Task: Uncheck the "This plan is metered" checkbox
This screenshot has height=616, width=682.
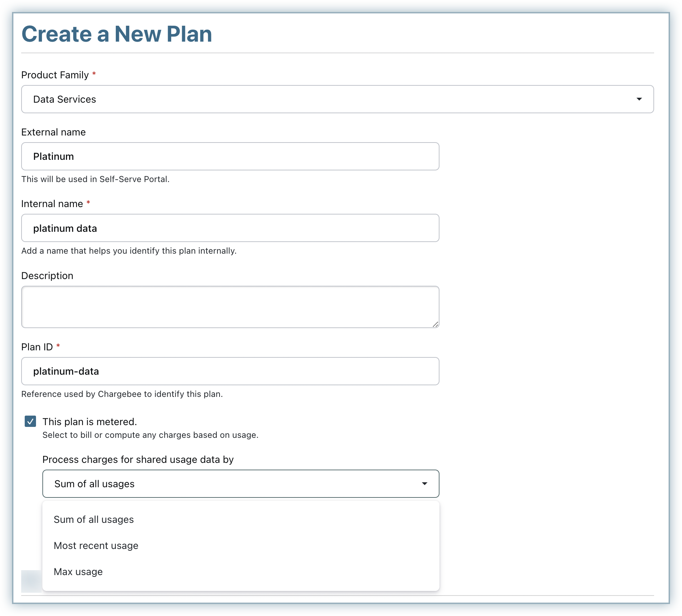Action: click(x=30, y=421)
